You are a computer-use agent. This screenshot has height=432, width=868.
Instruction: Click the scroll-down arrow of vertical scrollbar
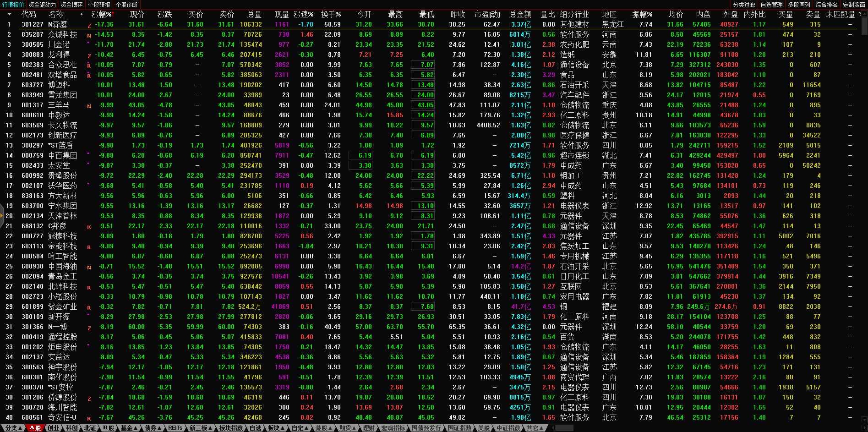(864, 420)
